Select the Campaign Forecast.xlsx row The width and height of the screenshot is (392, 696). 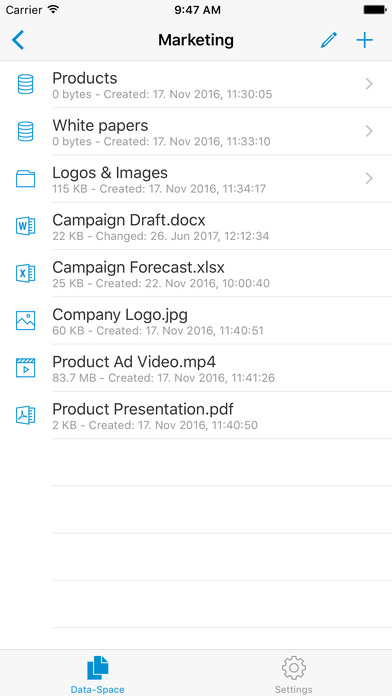196,273
